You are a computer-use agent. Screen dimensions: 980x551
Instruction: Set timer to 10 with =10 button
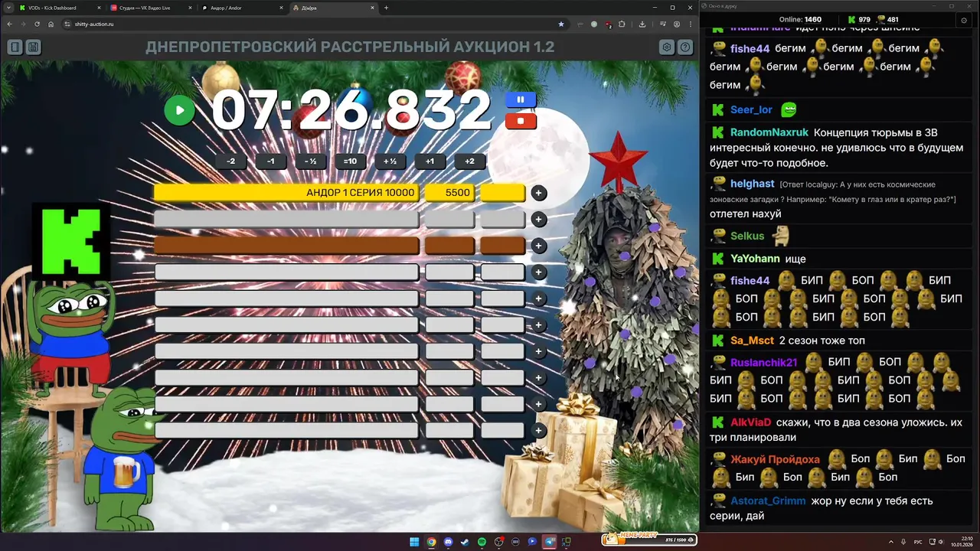click(350, 161)
